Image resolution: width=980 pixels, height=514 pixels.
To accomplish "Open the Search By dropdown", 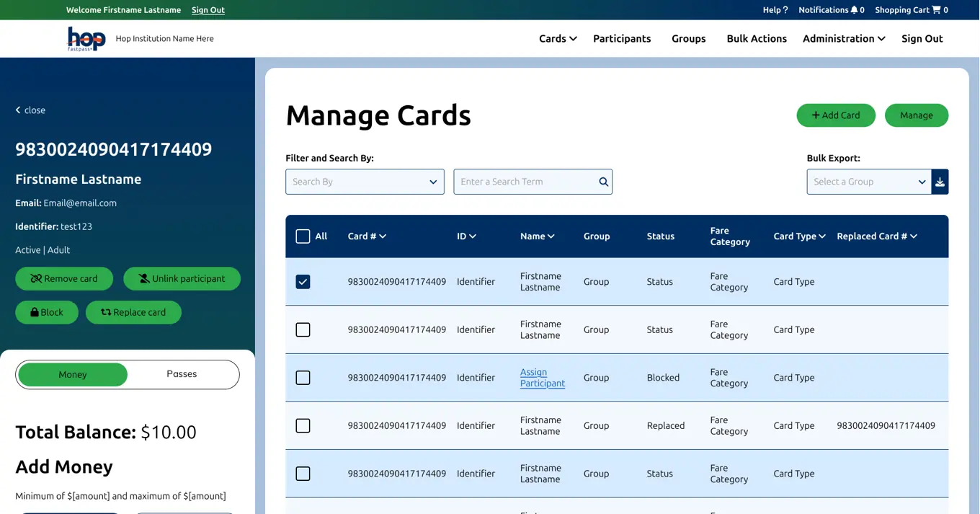I will [365, 182].
